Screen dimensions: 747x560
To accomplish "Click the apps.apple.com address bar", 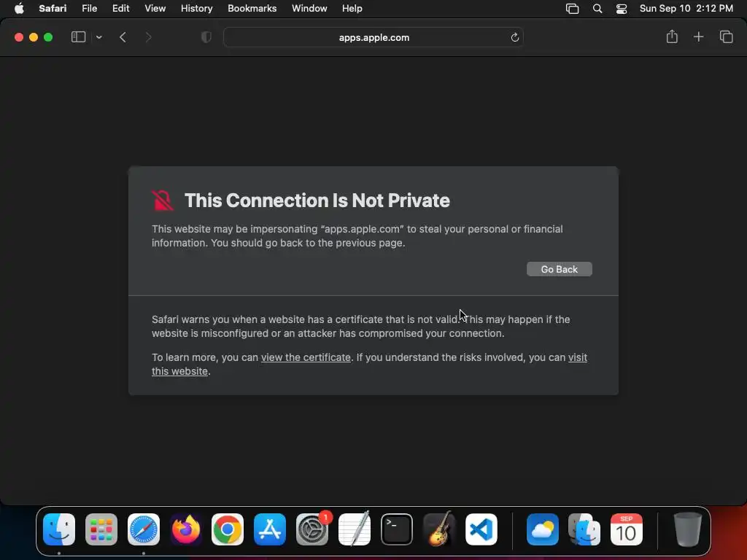I will 373,38.
